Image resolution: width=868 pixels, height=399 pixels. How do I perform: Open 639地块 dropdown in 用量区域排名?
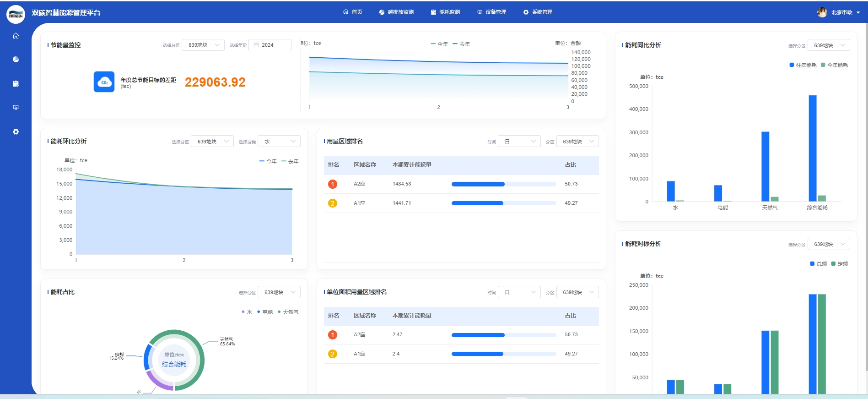577,142
